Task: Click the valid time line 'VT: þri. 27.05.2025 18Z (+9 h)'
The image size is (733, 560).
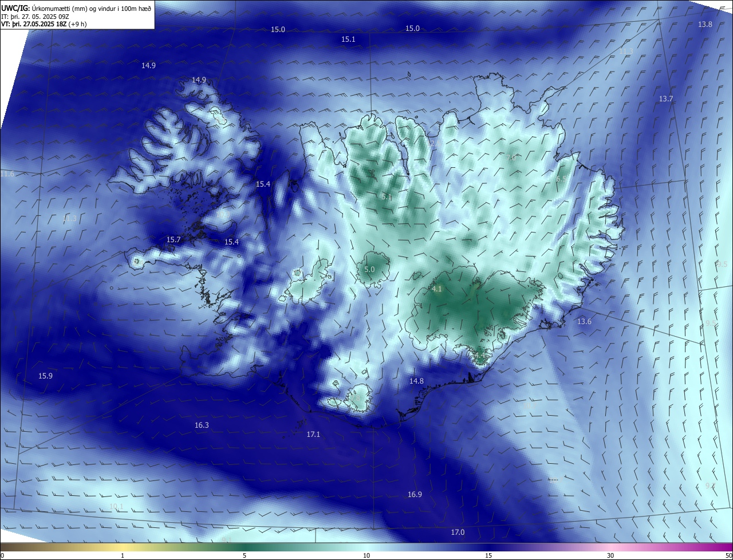Action: 44,24
